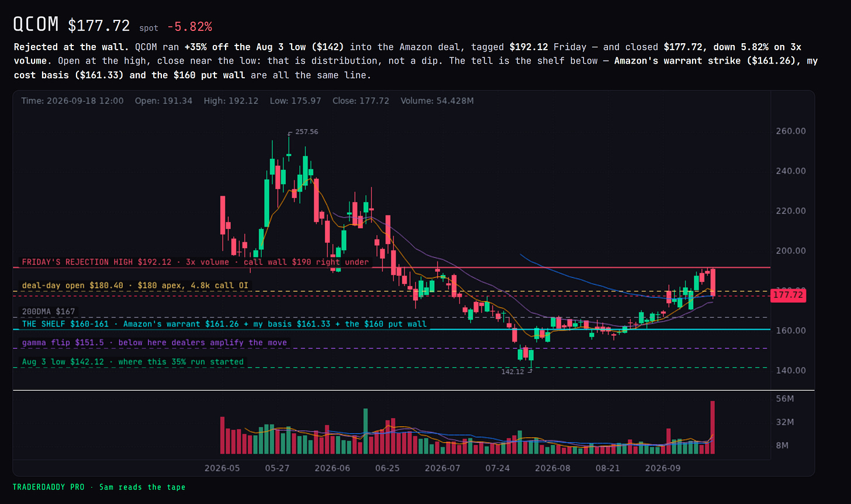
Task: Select the "Low: 175.97" readout
Action: point(296,101)
